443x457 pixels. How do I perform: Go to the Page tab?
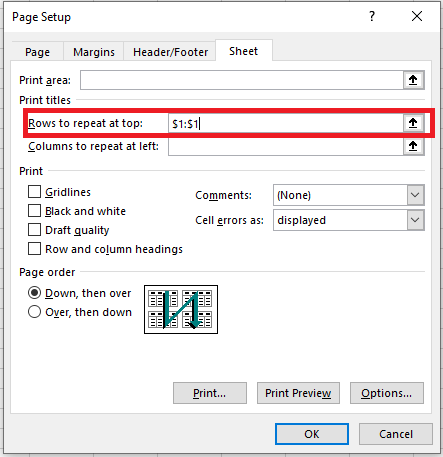pos(37,52)
